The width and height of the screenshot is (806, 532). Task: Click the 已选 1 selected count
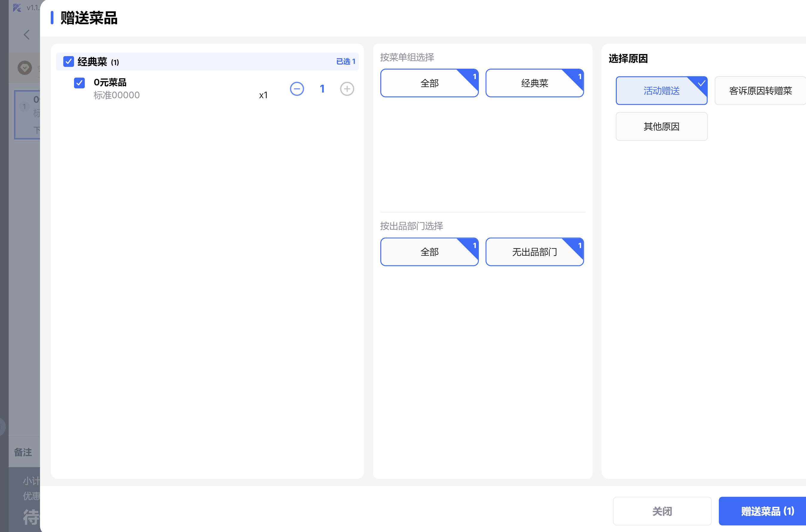345,62
